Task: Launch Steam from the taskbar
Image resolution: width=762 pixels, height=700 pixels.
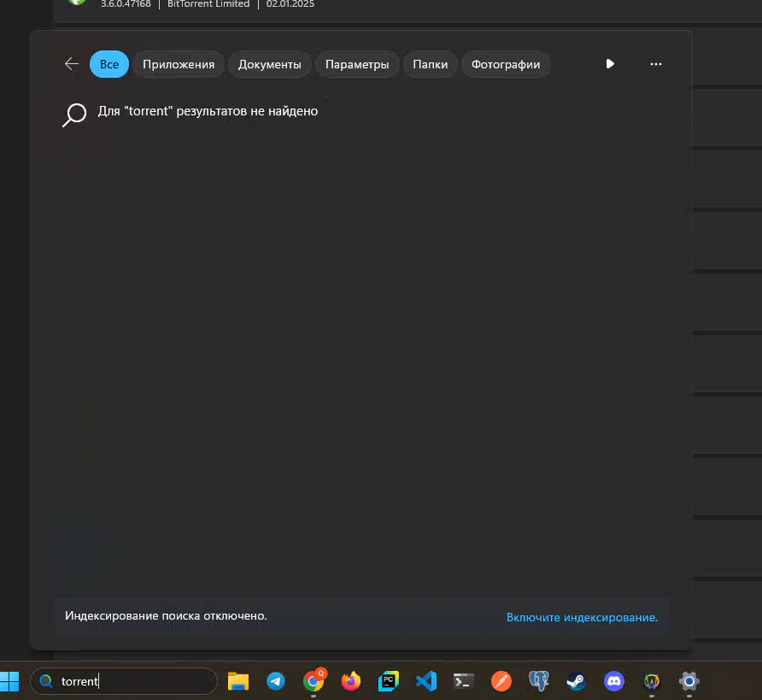Action: [577, 681]
